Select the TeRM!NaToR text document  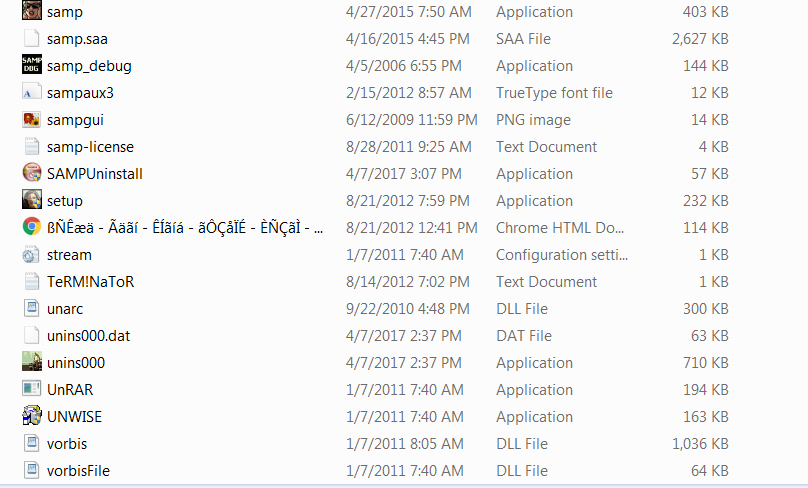[x=90, y=282]
